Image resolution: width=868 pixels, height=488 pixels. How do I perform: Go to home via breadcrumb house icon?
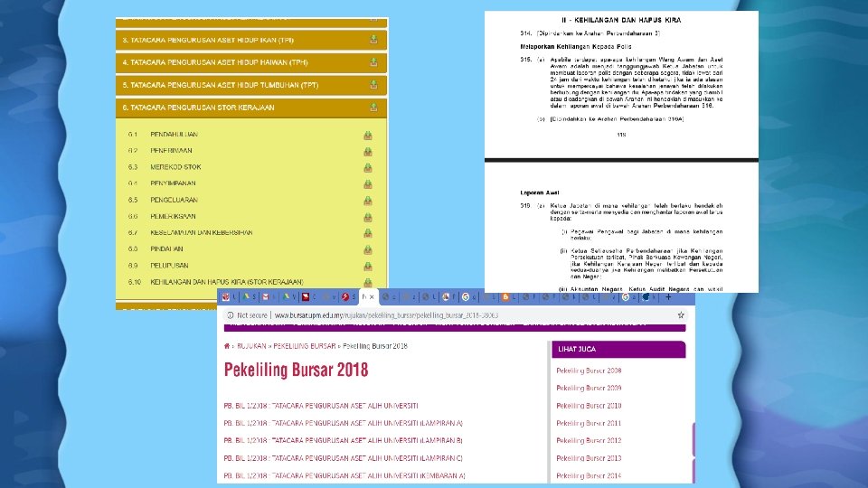(227, 346)
